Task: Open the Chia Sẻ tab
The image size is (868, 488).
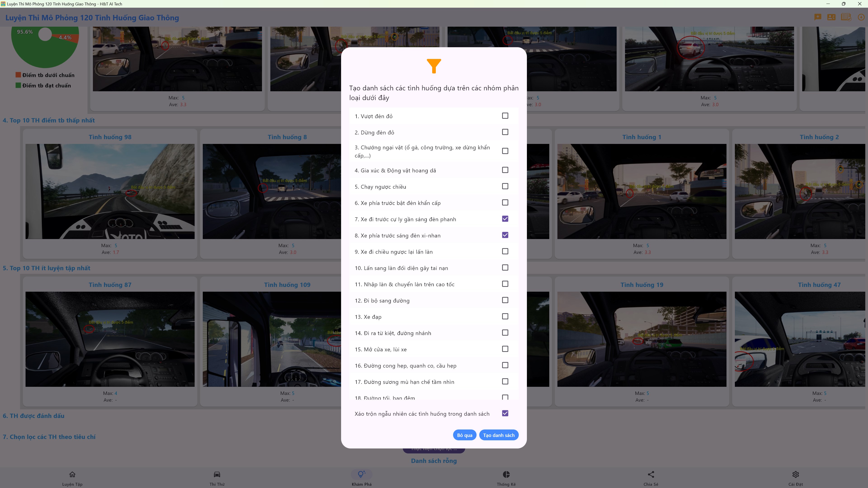Action: [x=651, y=478]
